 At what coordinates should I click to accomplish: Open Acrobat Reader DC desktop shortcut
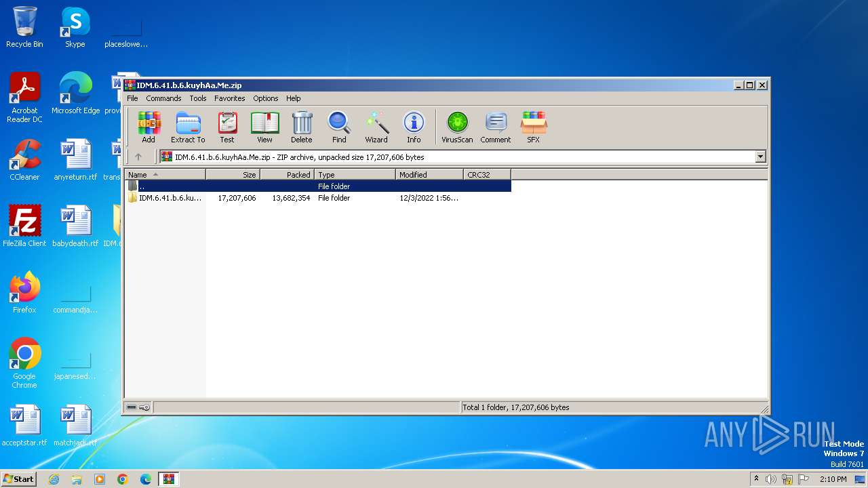click(x=24, y=98)
